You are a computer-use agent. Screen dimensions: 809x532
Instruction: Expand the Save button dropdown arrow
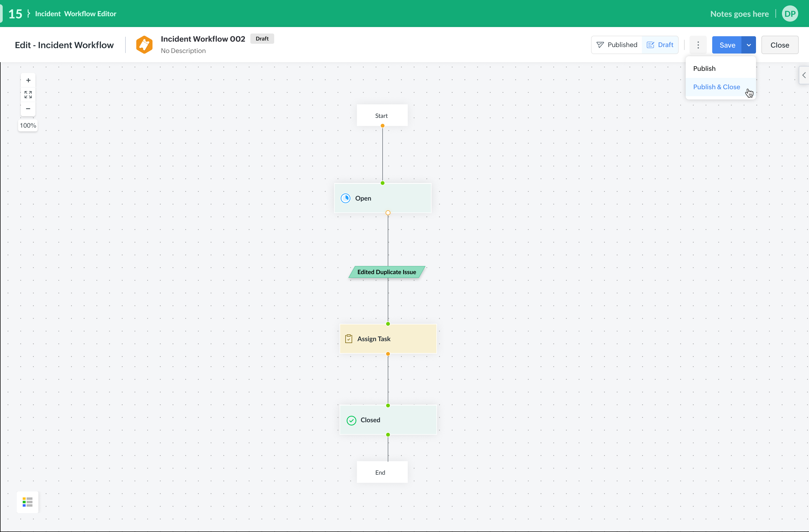click(x=749, y=45)
